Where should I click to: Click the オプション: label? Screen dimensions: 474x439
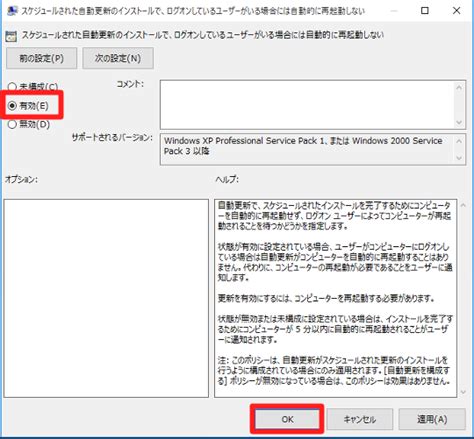click(x=21, y=179)
